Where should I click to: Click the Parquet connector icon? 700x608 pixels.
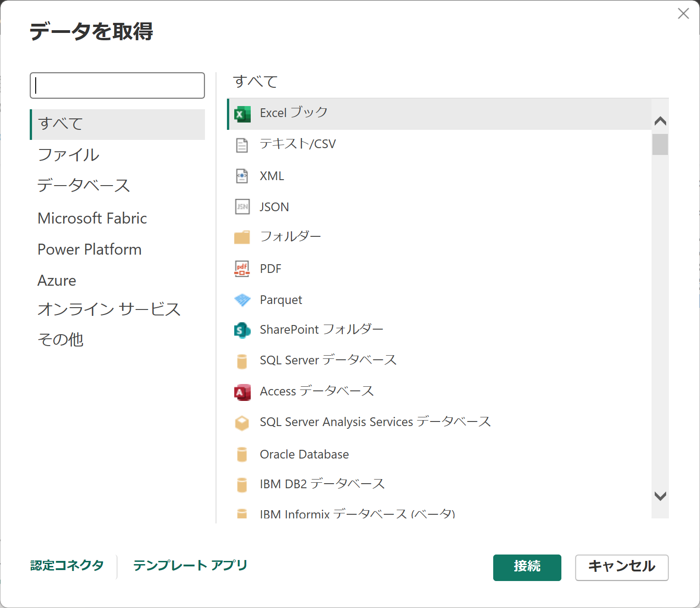tap(242, 300)
